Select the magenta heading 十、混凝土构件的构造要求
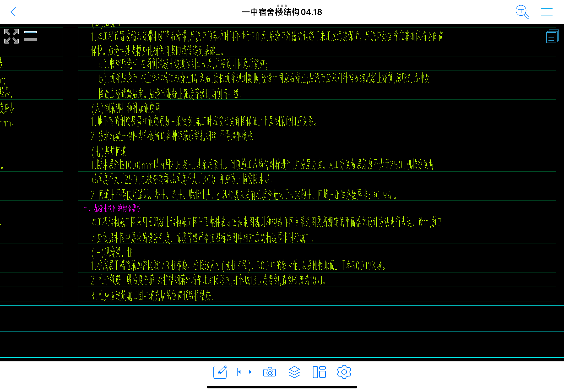 [x=113, y=208]
